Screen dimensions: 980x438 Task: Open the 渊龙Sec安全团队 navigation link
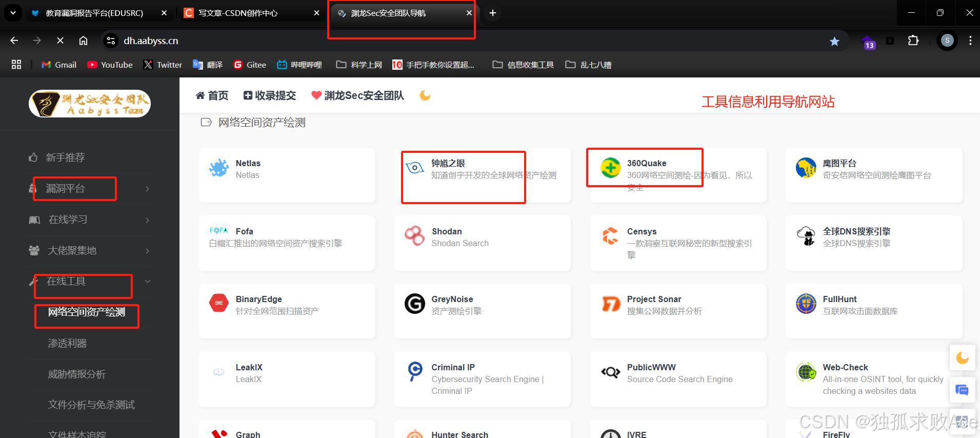click(358, 95)
